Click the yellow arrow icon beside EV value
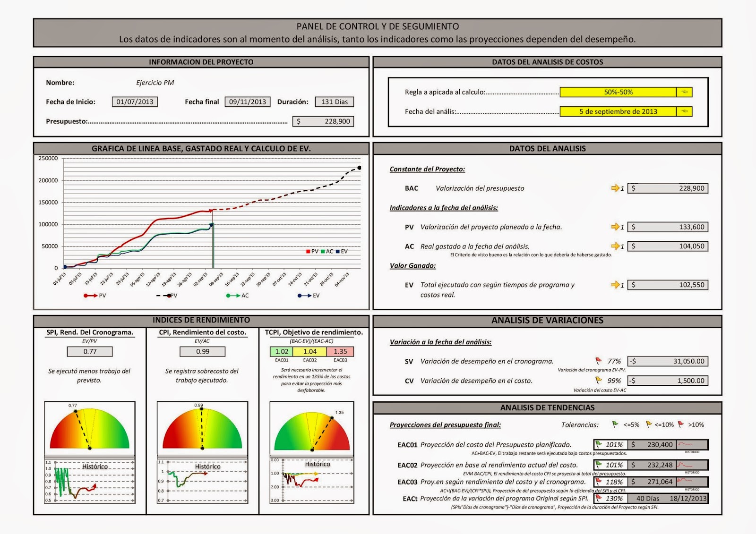Viewport: 756px width, 534px height. [x=615, y=285]
